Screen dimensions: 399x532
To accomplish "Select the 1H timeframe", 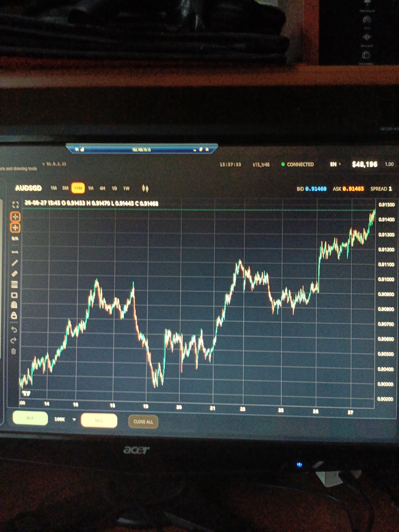I will 91,188.
